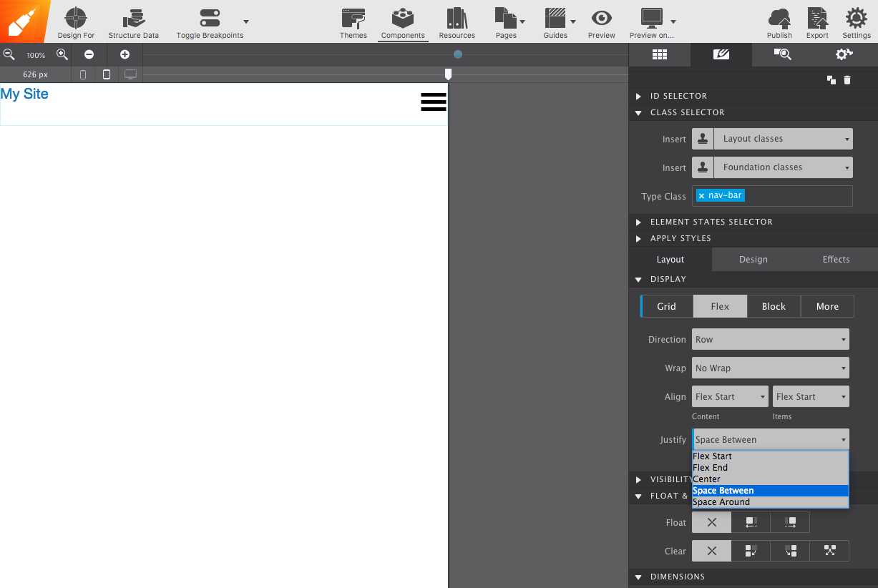This screenshot has height=588, width=878.
Task: Set the display mode to Block
Action: coord(774,306)
